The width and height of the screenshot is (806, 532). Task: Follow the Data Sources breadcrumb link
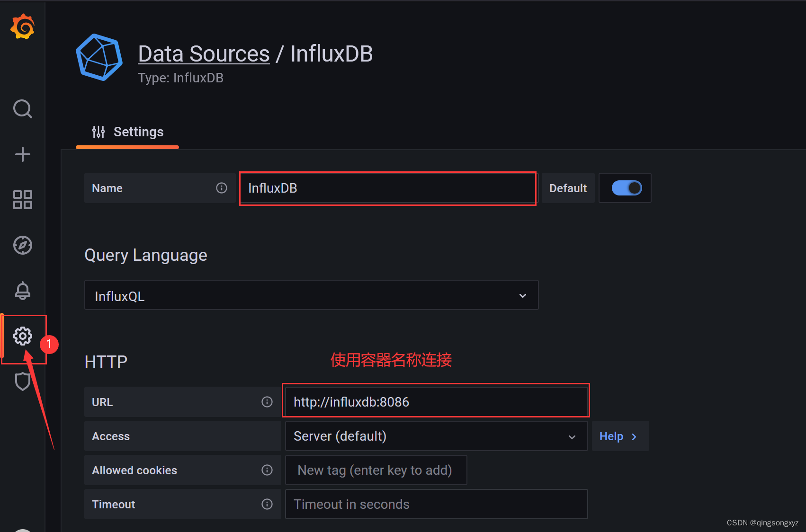(204, 53)
